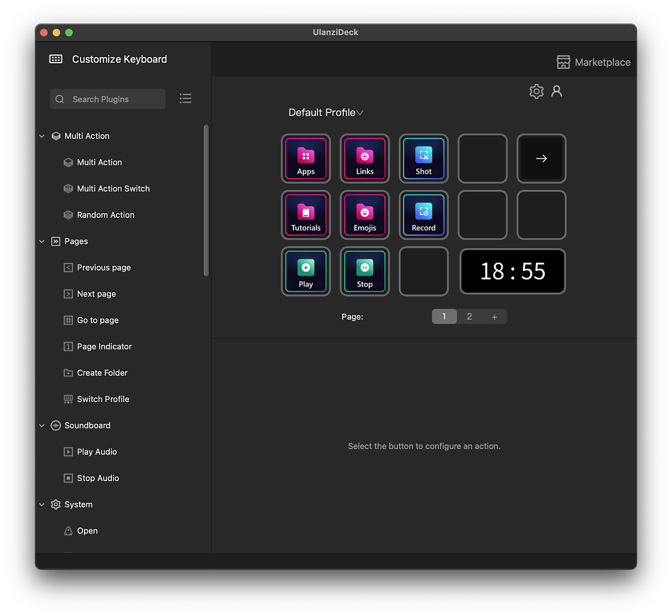The width and height of the screenshot is (672, 616).
Task: Click the plugin list scrollbar
Action: 206,200
